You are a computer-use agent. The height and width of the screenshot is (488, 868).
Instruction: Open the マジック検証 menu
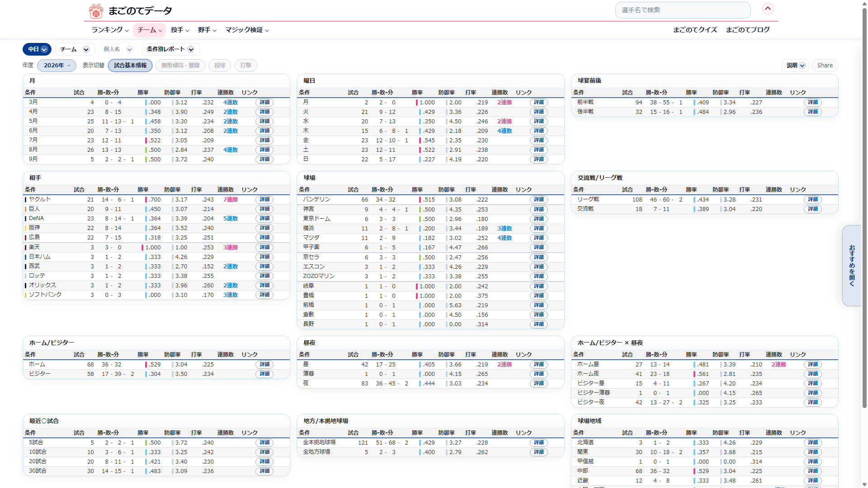click(247, 30)
